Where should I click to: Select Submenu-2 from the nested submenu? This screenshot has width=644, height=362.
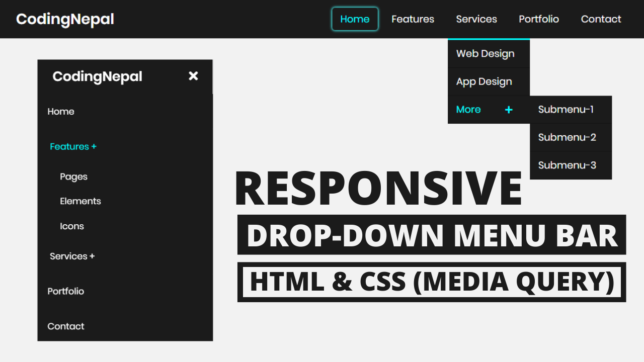(x=567, y=137)
